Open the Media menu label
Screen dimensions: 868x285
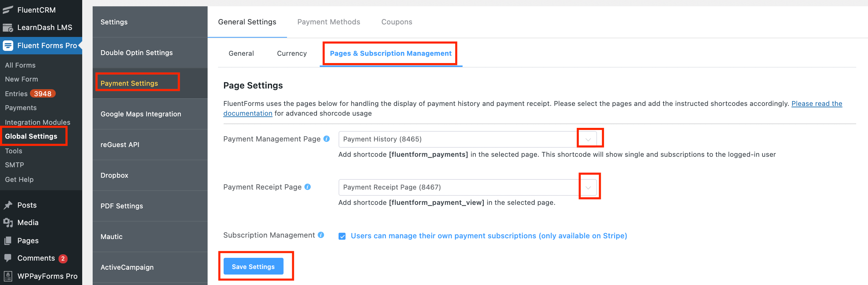[x=28, y=223]
